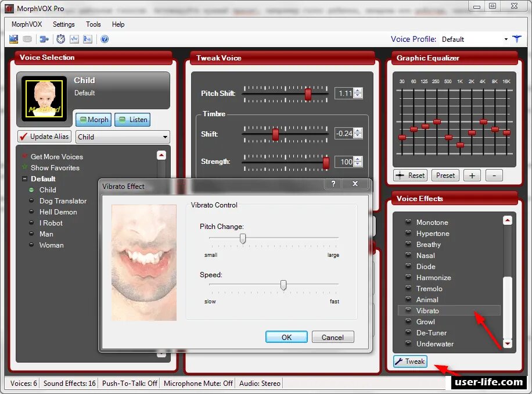Image resolution: width=532 pixels, height=394 pixels.
Task: Click the Vibrato Speed slider handle
Action: coord(283,285)
